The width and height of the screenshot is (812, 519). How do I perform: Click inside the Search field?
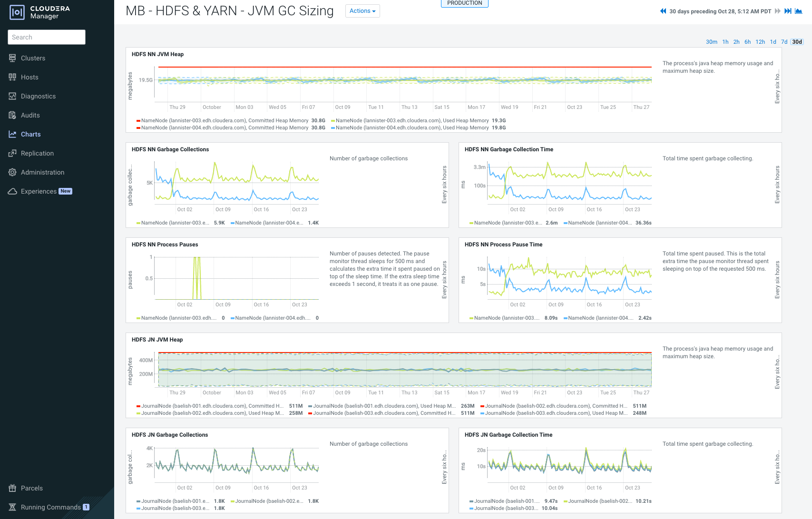pyautogui.click(x=46, y=37)
